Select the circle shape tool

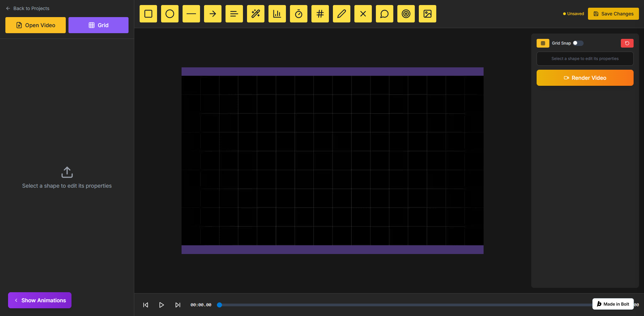pos(170,14)
